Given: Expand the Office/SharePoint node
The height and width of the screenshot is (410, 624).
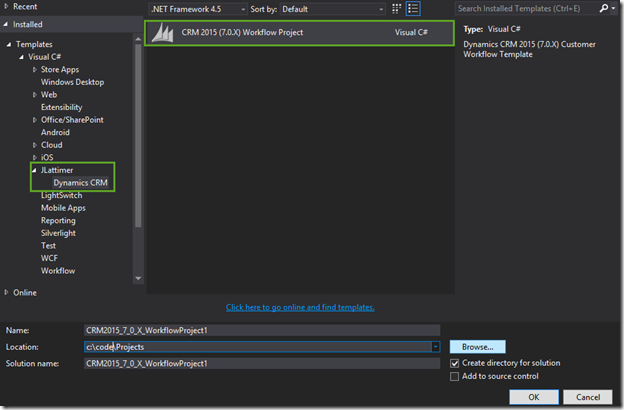Looking at the screenshot, I should click(x=35, y=120).
